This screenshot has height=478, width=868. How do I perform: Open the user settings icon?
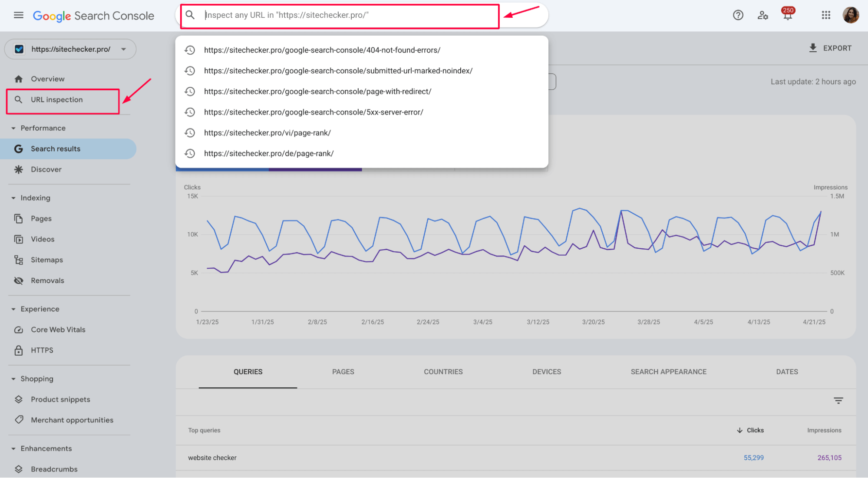tap(762, 16)
